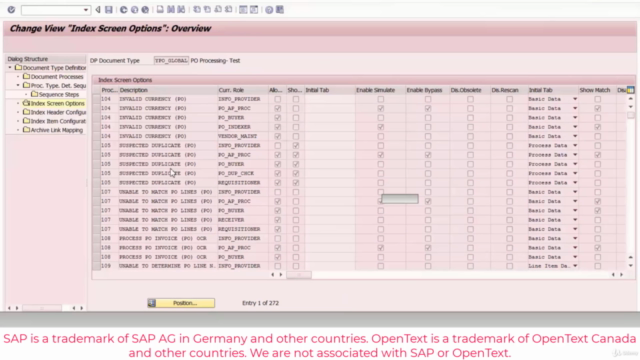Open Initial Tab dropdown for 105 PO_DUP_CHCK row
Screen dimensions: 640x360
coord(575,173)
